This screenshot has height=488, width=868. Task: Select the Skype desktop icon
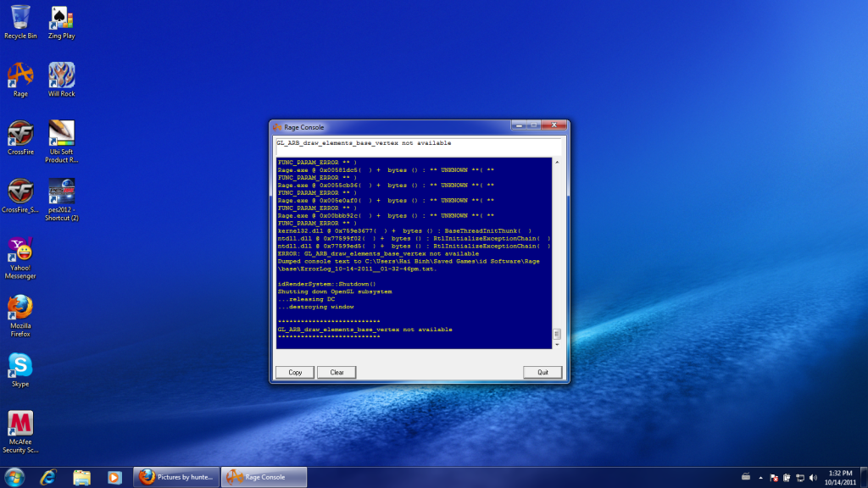click(20, 370)
